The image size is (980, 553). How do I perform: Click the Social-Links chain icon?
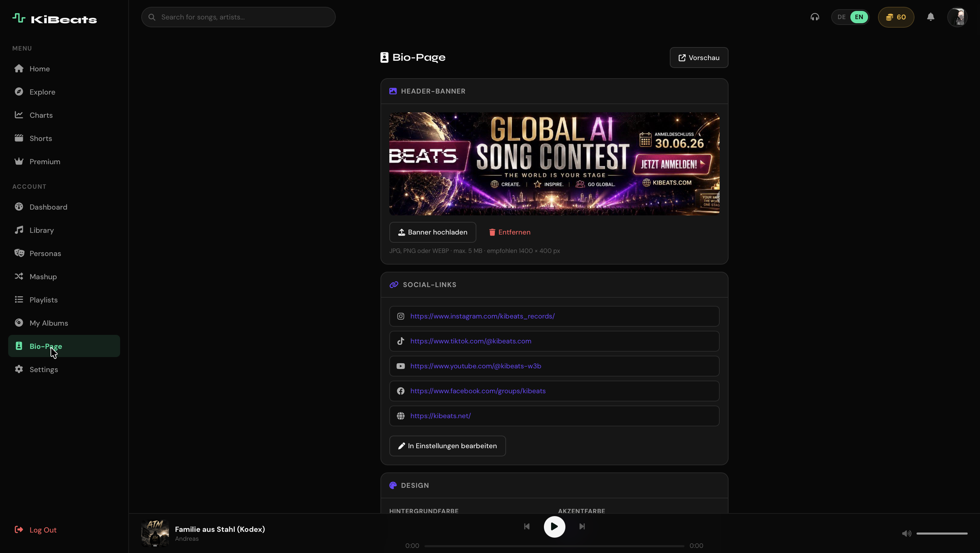coord(394,285)
